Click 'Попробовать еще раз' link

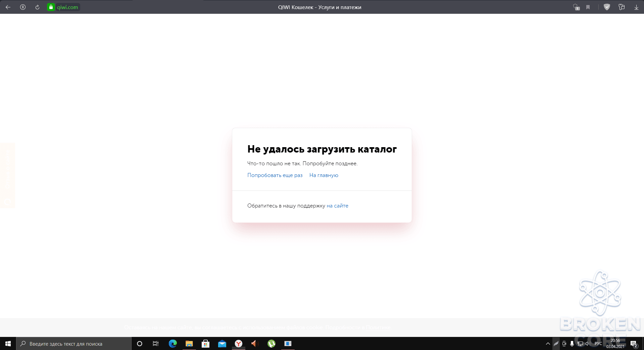(275, 175)
